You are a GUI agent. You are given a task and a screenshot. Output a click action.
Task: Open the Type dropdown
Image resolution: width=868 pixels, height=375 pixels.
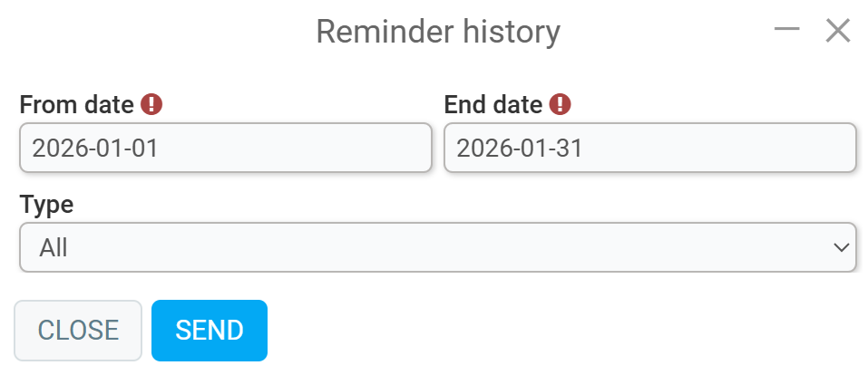tap(437, 247)
